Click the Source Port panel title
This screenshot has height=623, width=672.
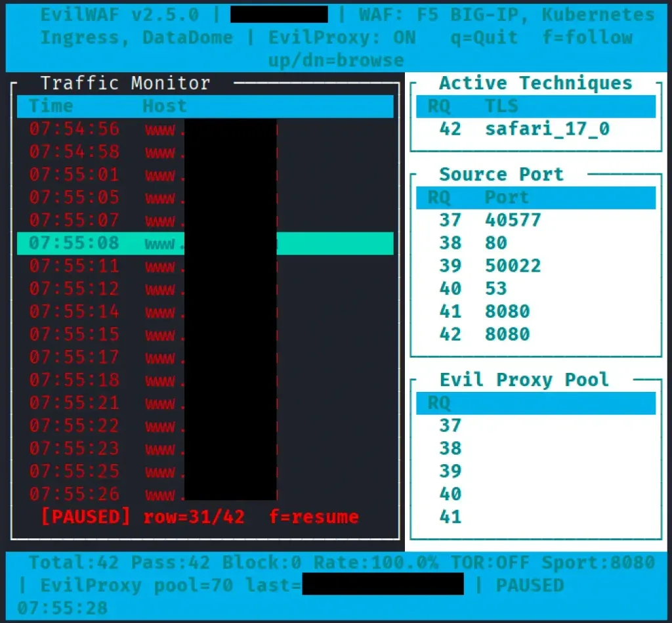[501, 174]
